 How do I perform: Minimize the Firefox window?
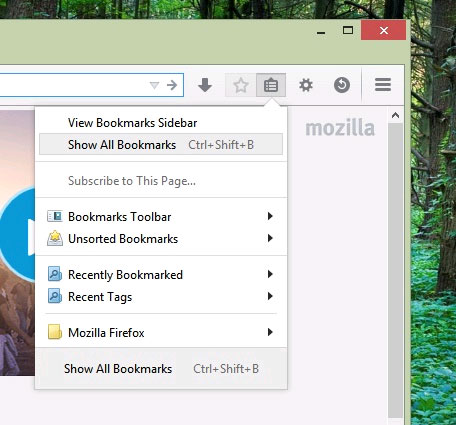321,33
